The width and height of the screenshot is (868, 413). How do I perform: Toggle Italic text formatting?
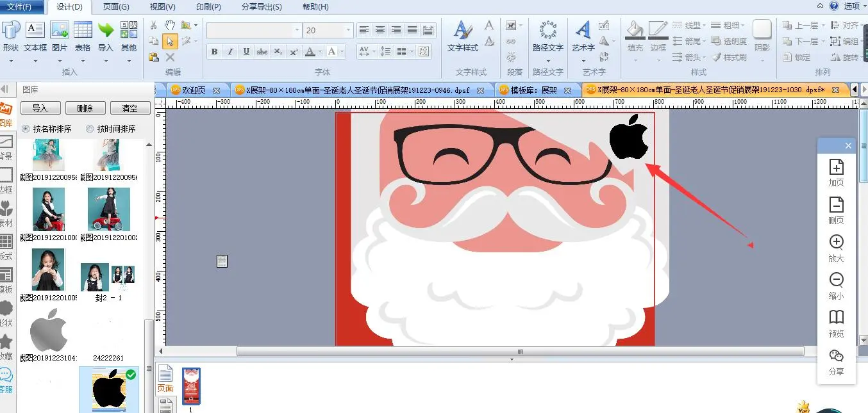click(x=230, y=52)
